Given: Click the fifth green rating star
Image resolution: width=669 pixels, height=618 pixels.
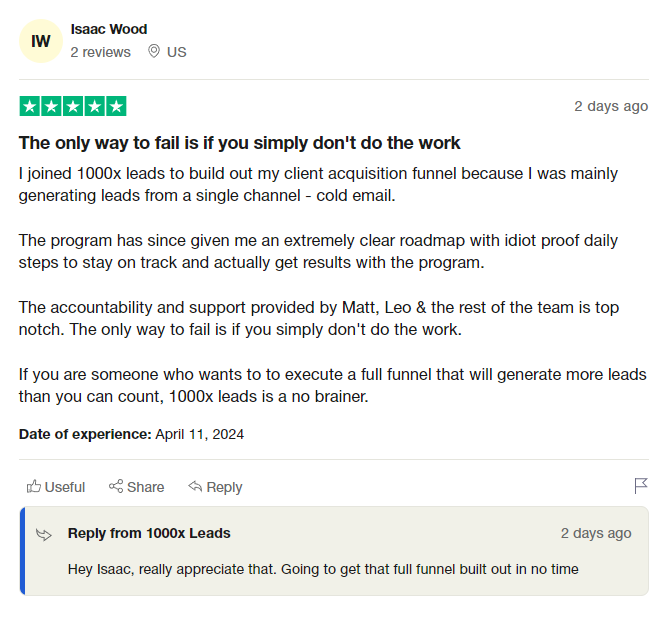Looking at the screenshot, I should 116,106.
